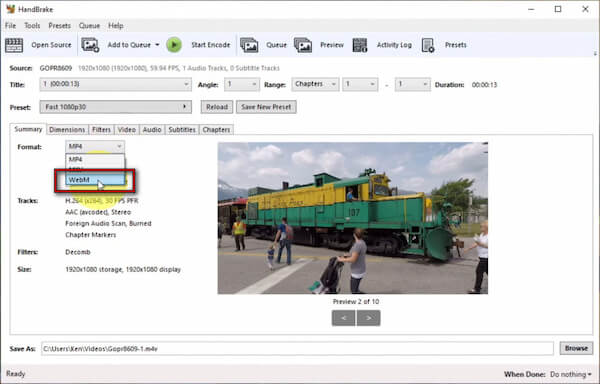Expand the Angle dropdown
The width and height of the screenshot is (600, 384).
pyautogui.click(x=241, y=84)
